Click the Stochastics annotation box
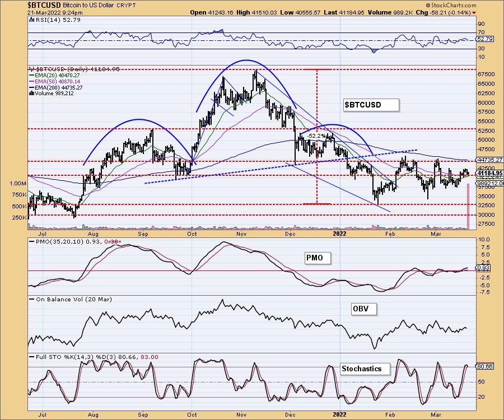Screen dimensions: 504x420 [365, 369]
